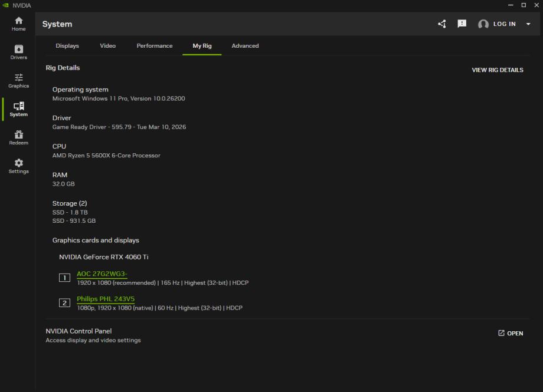Click the Rig Details heading

[63, 68]
